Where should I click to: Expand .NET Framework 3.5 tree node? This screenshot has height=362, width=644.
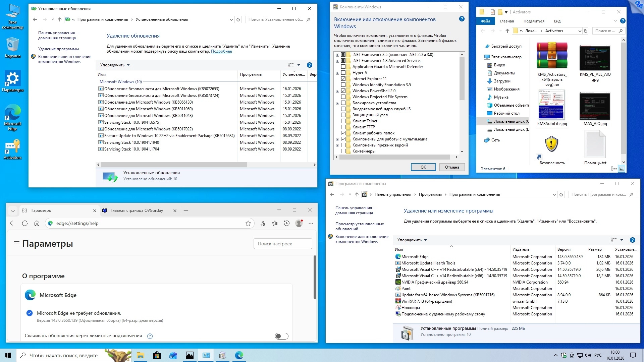tap(337, 55)
